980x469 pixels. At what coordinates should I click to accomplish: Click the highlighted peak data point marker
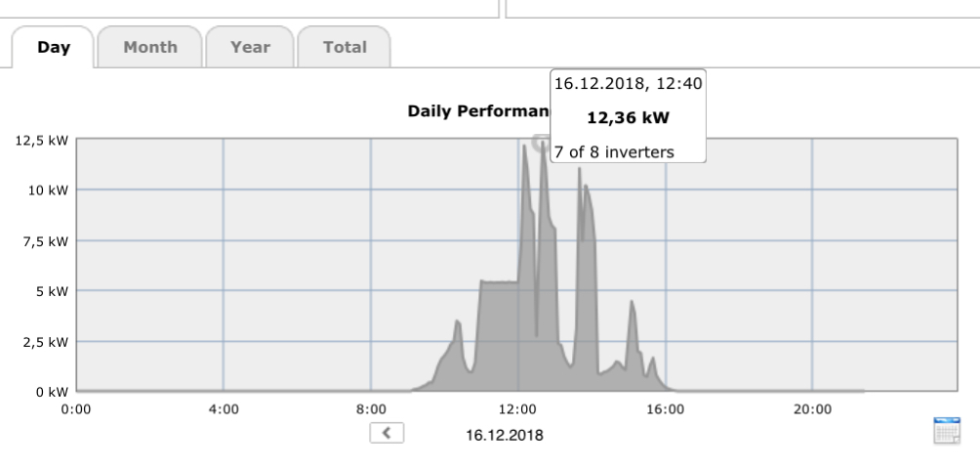coord(540,143)
